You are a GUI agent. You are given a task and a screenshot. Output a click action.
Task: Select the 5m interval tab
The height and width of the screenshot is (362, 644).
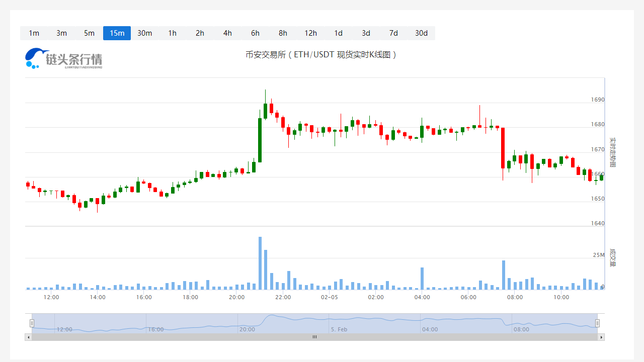pyautogui.click(x=89, y=33)
